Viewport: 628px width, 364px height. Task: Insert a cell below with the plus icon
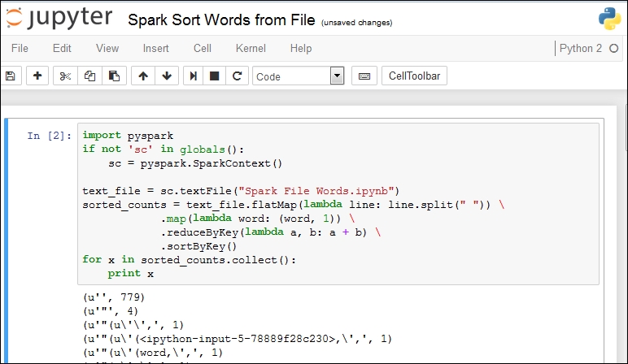point(37,76)
